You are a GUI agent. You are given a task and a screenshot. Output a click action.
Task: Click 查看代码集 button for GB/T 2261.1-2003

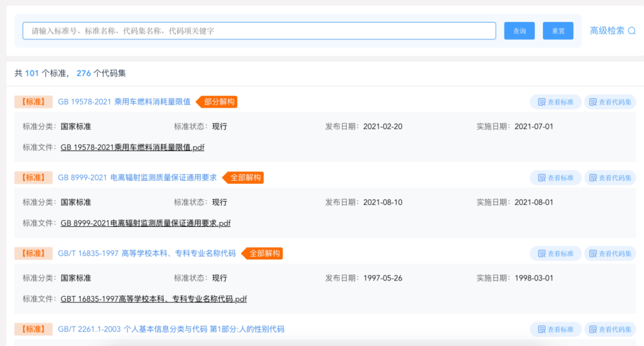610,329
